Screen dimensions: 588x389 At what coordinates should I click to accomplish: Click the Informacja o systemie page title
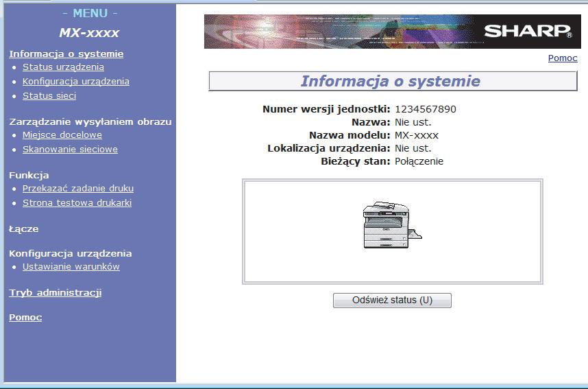[x=391, y=81]
